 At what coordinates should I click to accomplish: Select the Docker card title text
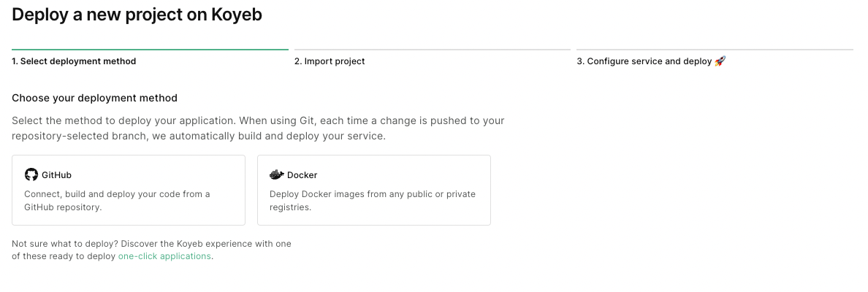(x=302, y=175)
